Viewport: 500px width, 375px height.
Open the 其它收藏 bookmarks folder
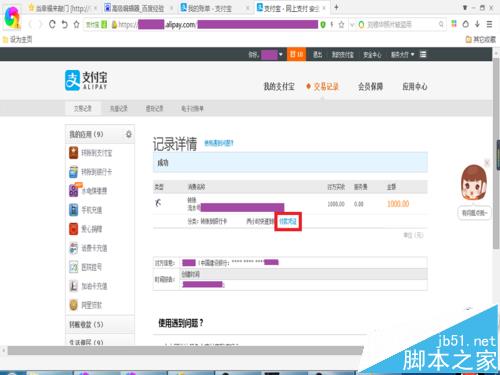480,40
